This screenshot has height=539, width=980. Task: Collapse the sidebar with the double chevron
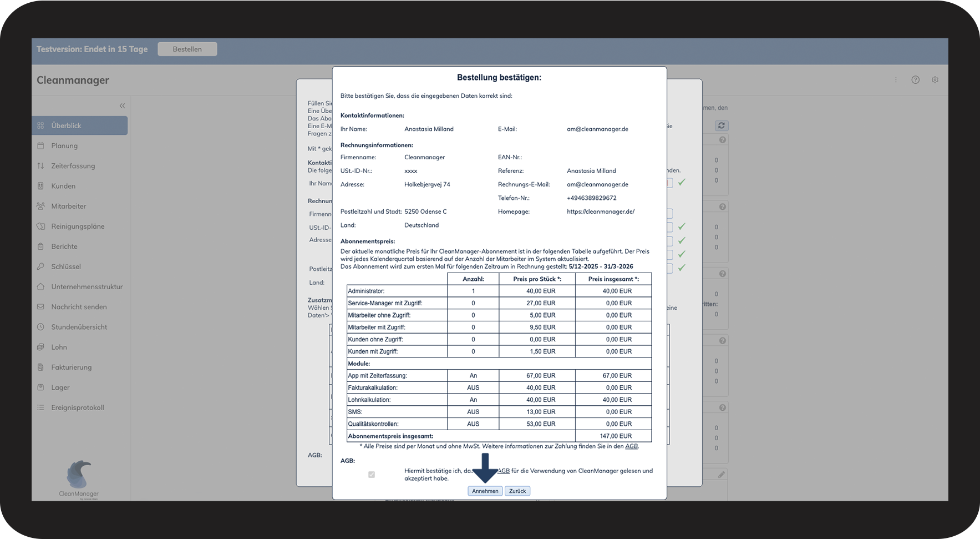122,106
